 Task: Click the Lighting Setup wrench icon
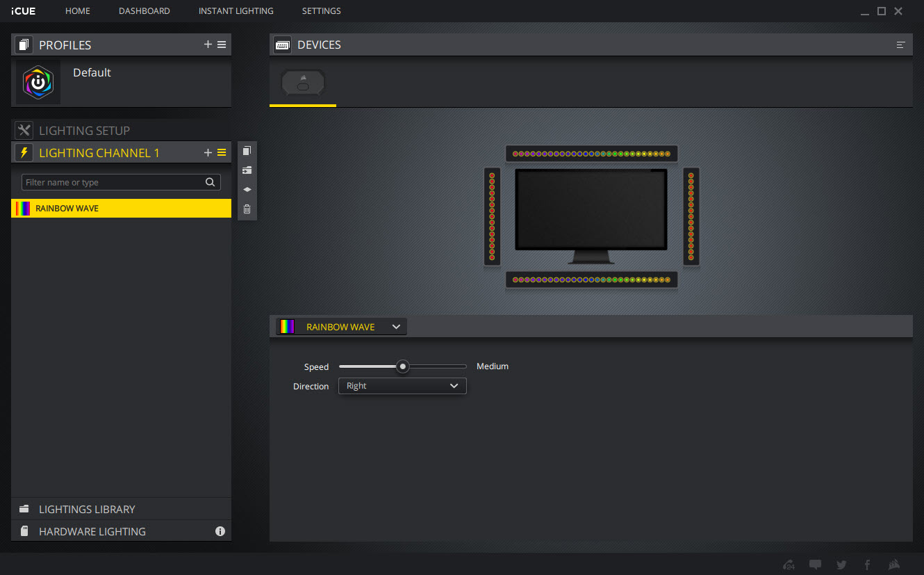point(24,130)
